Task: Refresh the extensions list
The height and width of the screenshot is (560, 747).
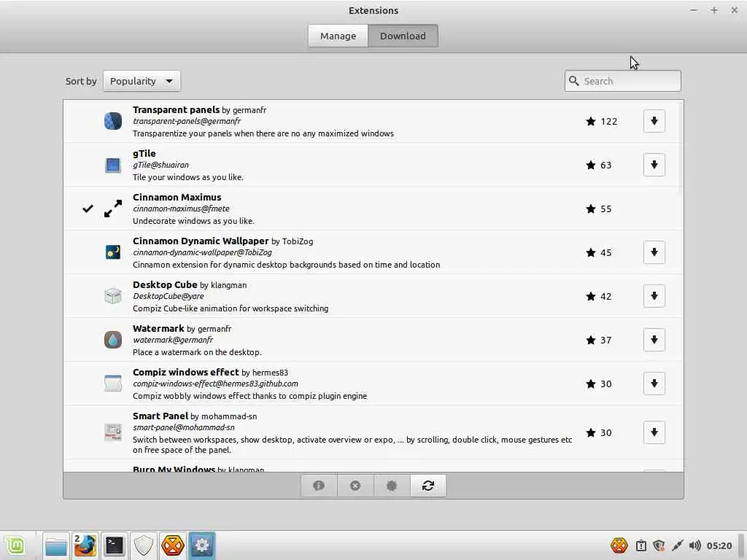Action: (427, 485)
